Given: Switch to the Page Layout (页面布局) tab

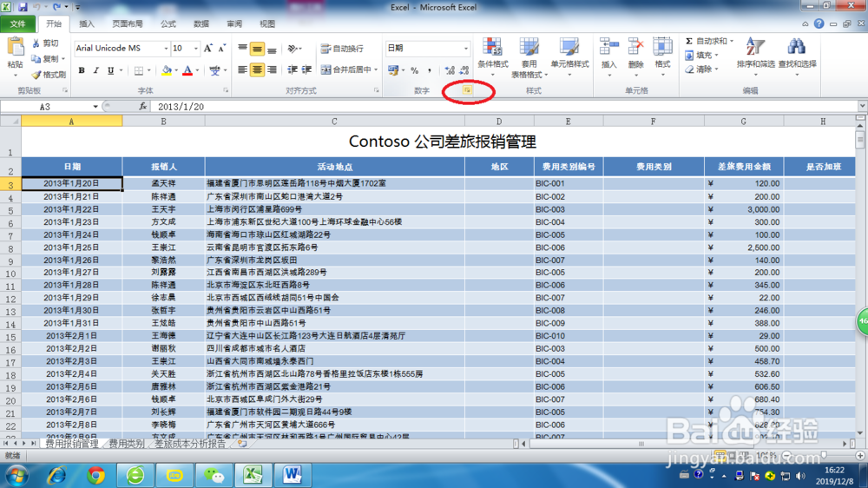Looking at the screenshot, I should coord(128,23).
